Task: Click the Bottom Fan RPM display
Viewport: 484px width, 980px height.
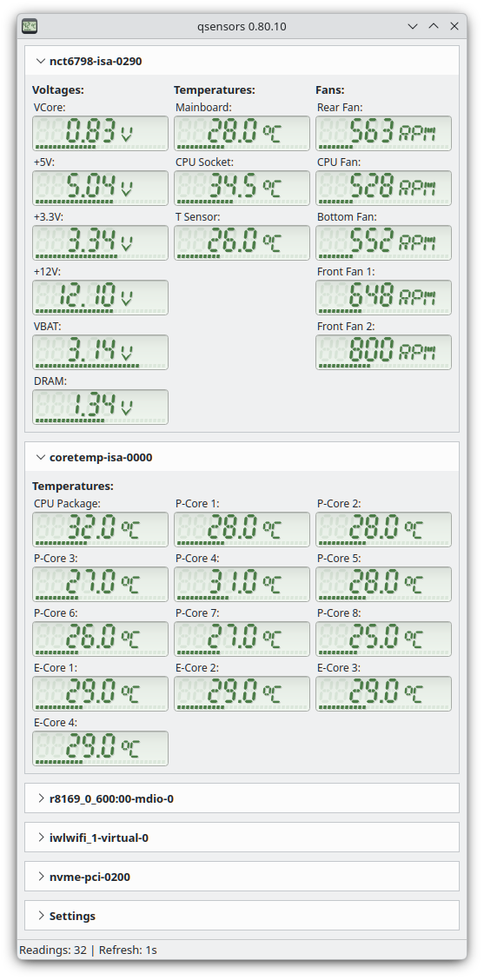Action: (383, 242)
